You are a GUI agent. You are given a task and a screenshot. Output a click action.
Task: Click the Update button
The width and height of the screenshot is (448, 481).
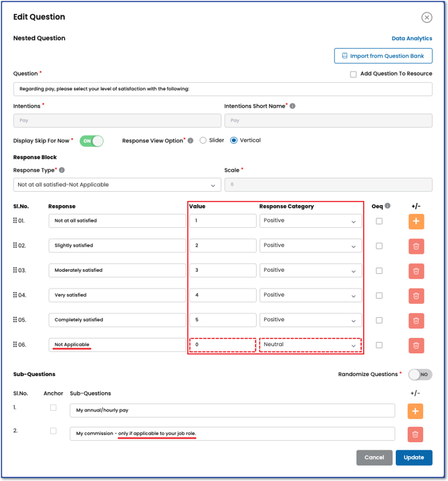pyautogui.click(x=413, y=458)
